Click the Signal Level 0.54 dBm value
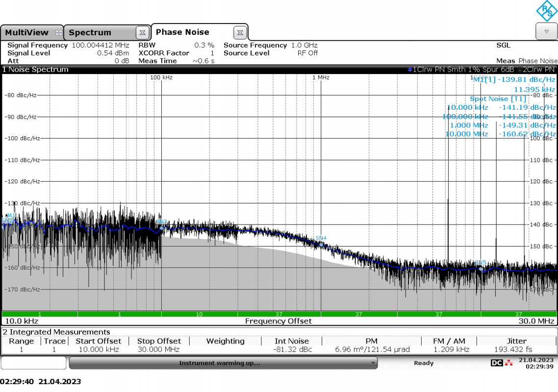558x392 pixels. click(x=113, y=53)
